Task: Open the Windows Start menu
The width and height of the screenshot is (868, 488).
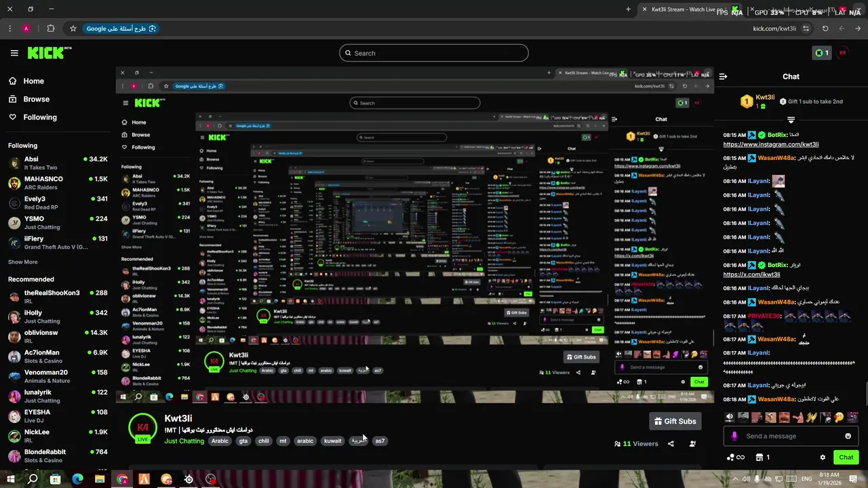Action: click(10, 479)
